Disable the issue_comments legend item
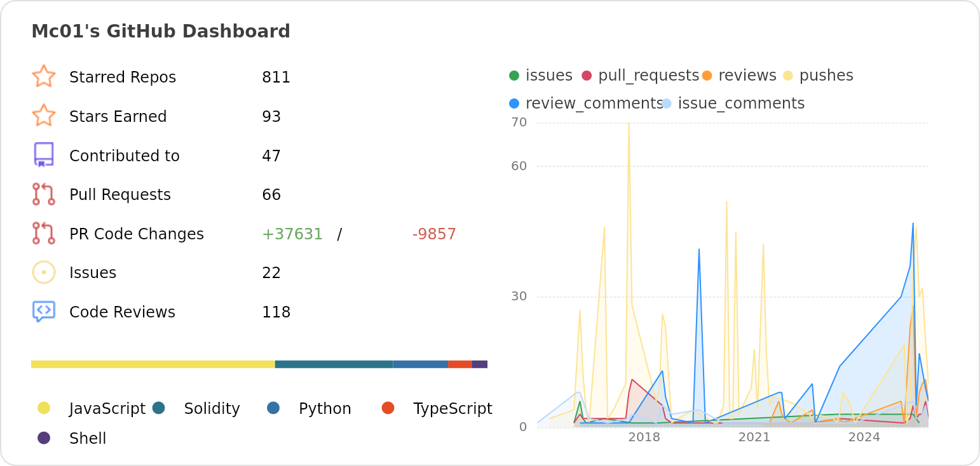This screenshot has width=980, height=466. pos(733,103)
